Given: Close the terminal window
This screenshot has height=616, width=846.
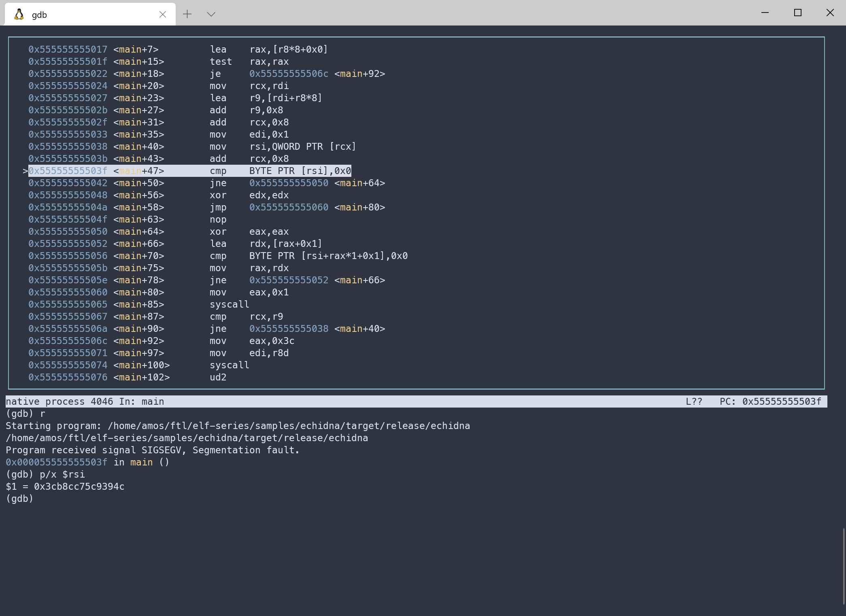Looking at the screenshot, I should pyautogui.click(x=830, y=13).
